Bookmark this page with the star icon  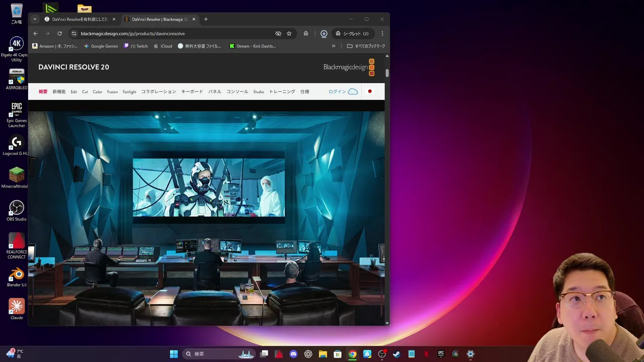point(289,34)
